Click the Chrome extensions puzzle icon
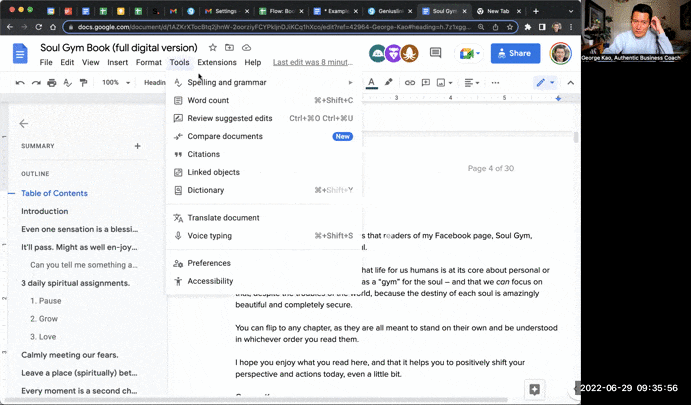 [x=528, y=27]
